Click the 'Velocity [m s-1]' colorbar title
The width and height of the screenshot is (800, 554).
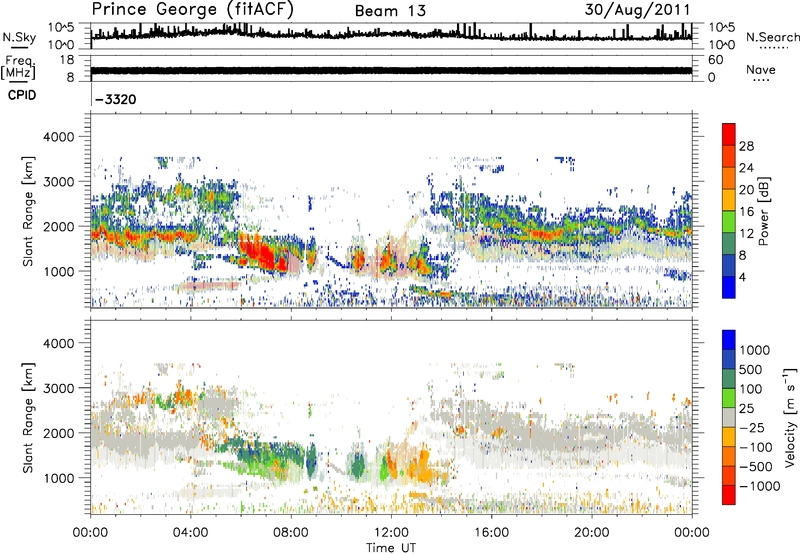790,417
